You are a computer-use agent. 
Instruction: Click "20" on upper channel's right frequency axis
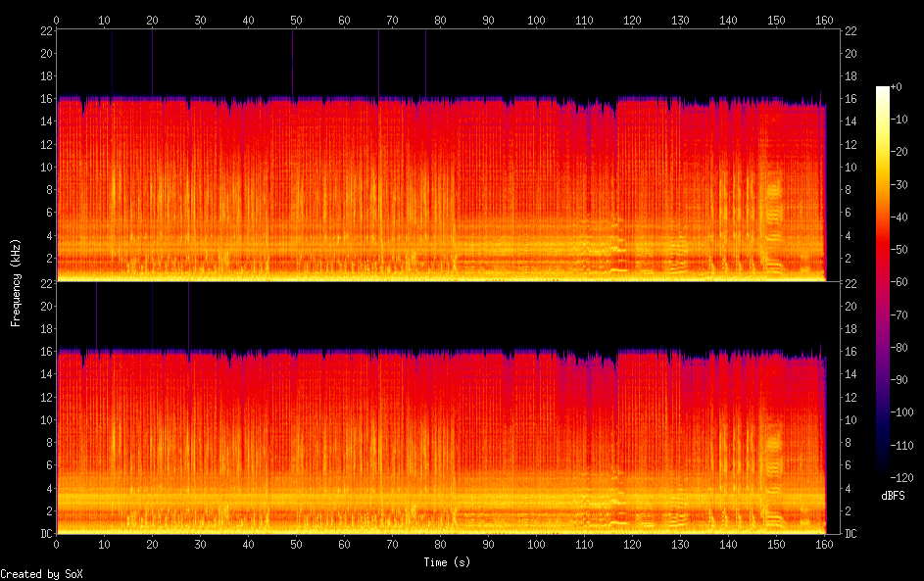tap(851, 54)
